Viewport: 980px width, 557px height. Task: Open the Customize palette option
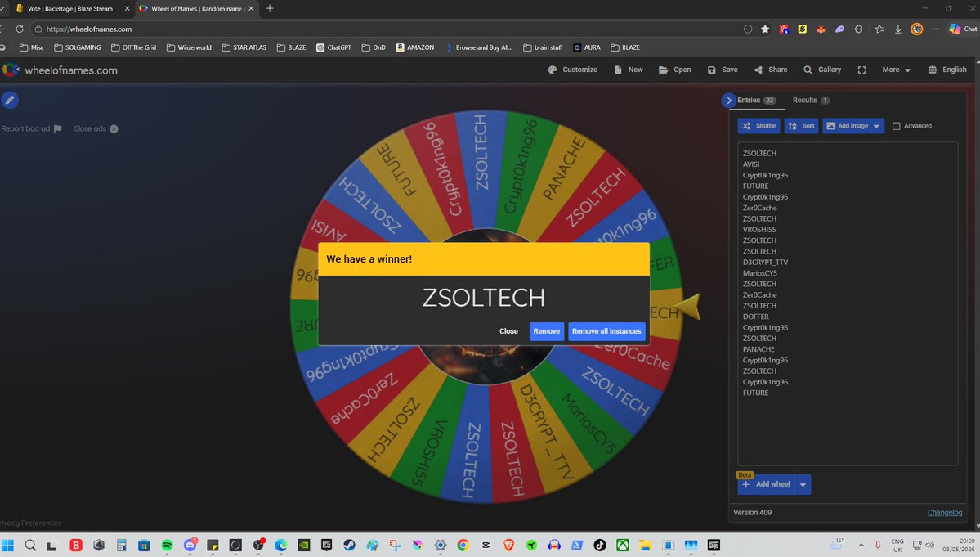pos(572,70)
